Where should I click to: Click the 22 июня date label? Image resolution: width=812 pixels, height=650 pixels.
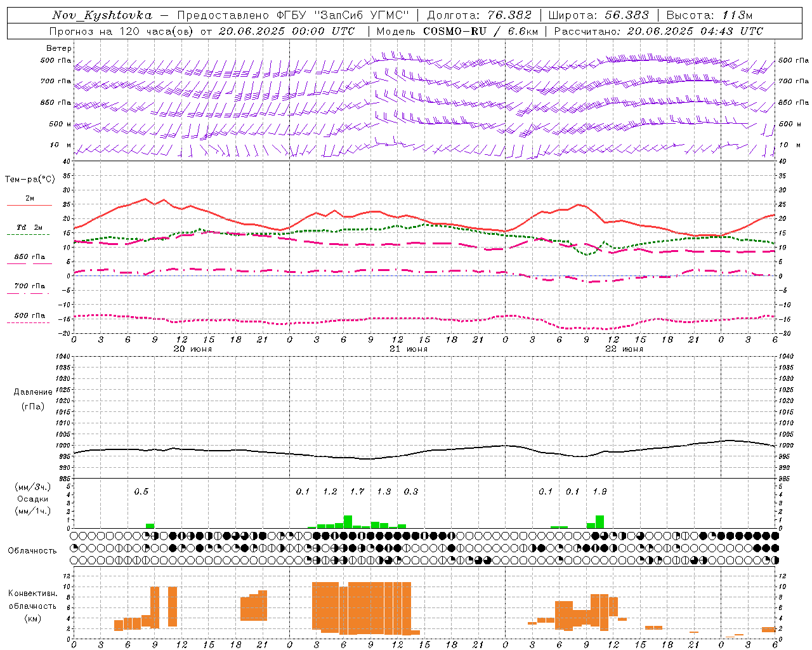[624, 348]
